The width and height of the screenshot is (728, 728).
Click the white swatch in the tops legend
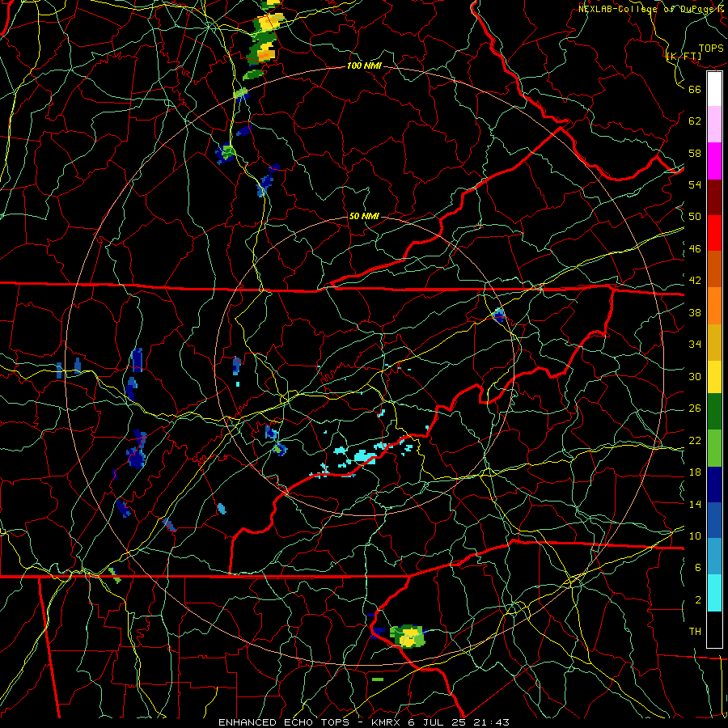tap(714, 89)
